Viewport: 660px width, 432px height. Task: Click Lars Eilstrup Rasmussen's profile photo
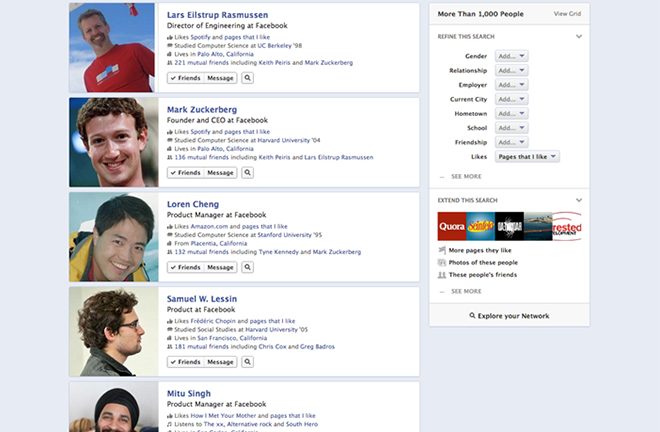[x=114, y=48]
